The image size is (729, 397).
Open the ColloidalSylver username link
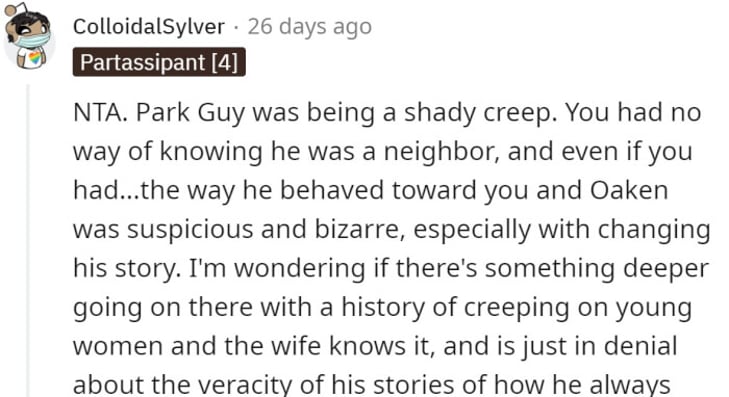point(149,26)
